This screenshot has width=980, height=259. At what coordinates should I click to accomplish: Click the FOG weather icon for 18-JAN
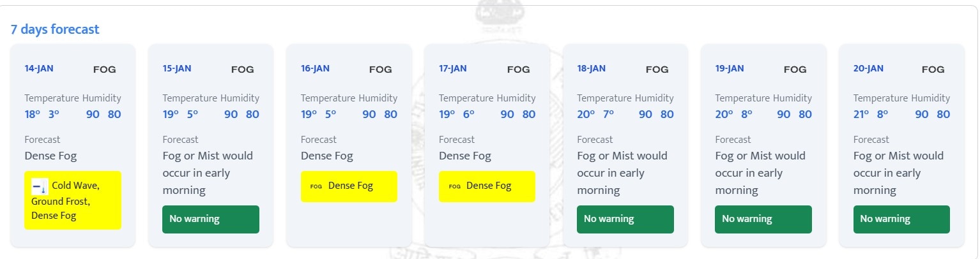click(657, 70)
